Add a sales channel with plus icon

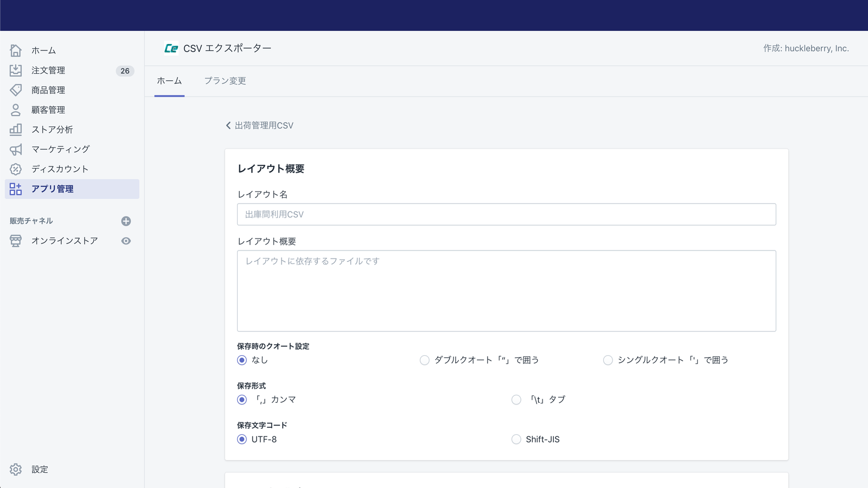pyautogui.click(x=126, y=221)
